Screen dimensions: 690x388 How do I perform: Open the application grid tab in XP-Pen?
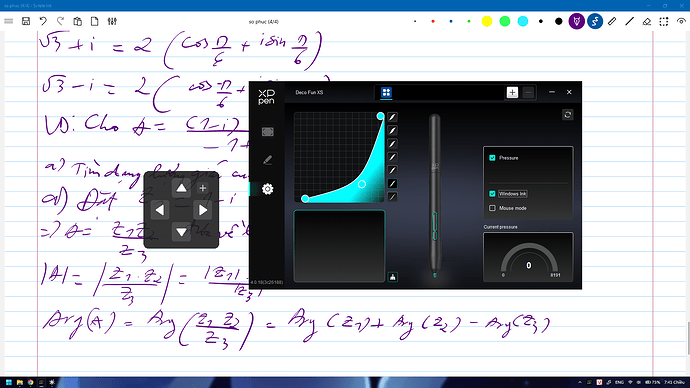pos(386,92)
